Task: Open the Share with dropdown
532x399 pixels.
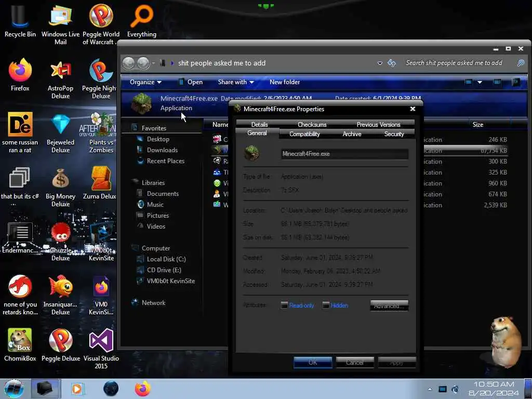Action: 236,82
